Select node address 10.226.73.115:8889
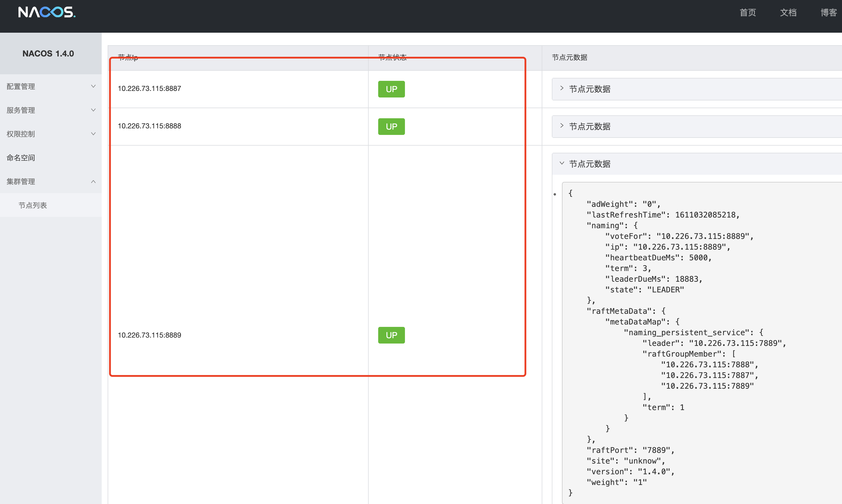 (149, 335)
